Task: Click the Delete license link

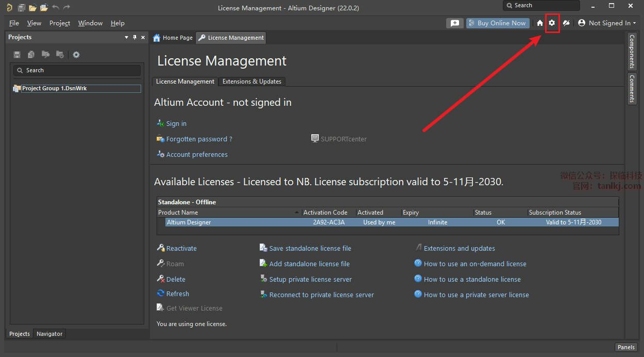Action: point(176,279)
